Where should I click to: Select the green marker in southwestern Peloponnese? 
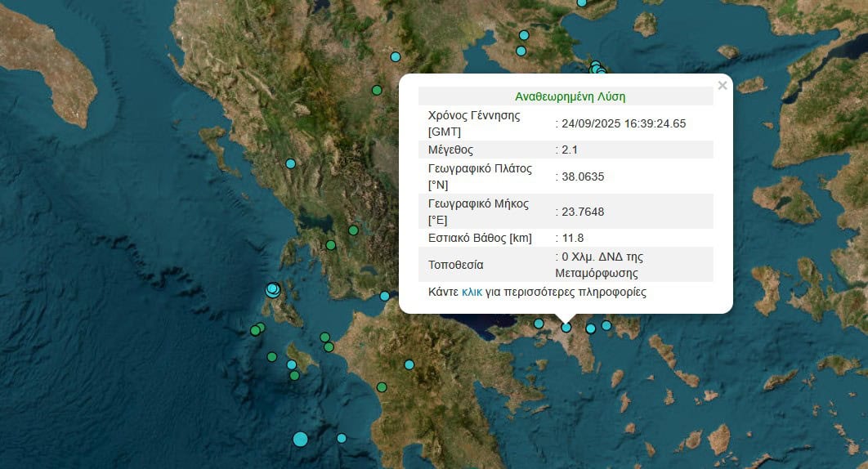pyautogui.click(x=382, y=386)
